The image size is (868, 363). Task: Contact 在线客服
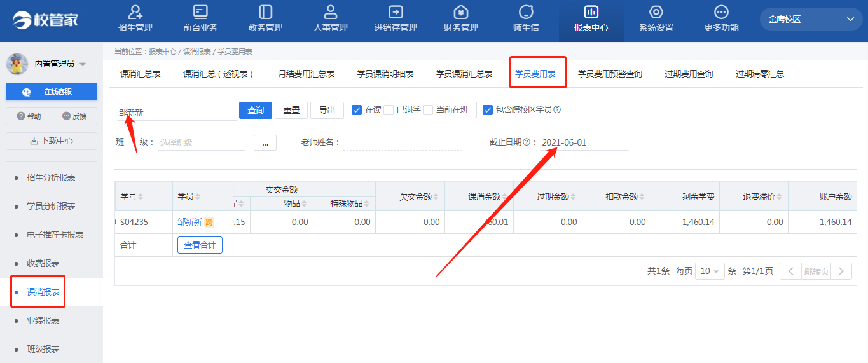52,92
